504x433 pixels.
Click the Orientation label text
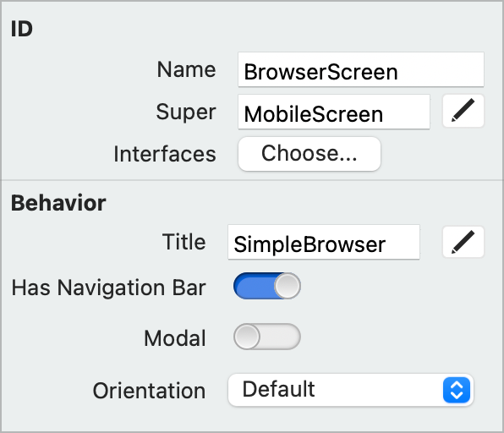[149, 391]
